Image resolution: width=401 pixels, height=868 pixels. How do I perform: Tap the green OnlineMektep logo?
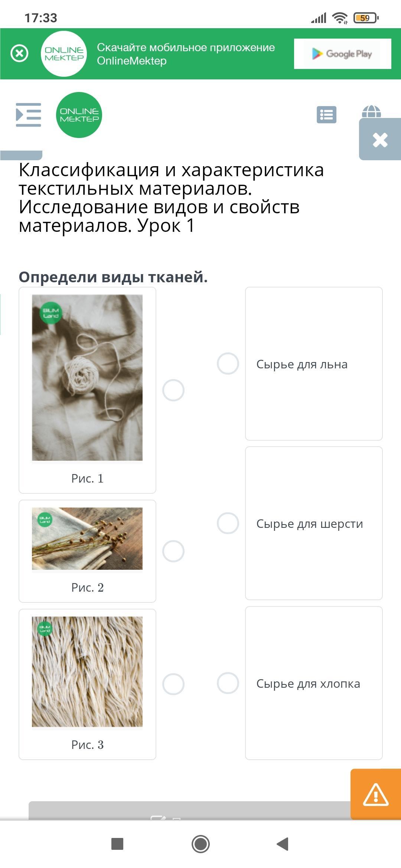pyautogui.click(x=79, y=115)
